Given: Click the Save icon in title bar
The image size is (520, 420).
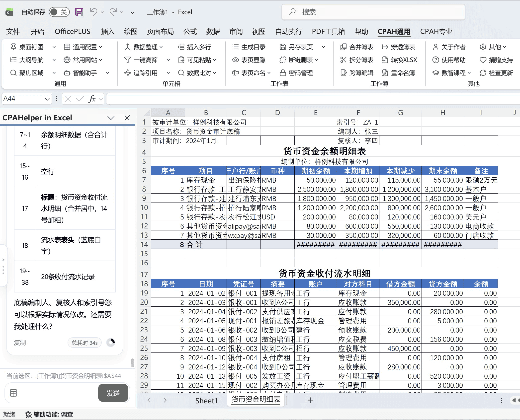Looking at the screenshot, I should pyautogui.click(x=79, y=12).
